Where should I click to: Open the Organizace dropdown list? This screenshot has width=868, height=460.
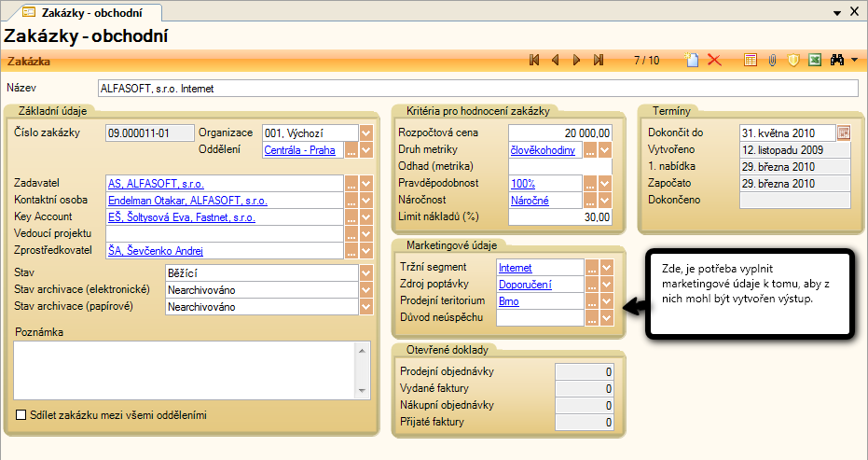pos(366,132)
